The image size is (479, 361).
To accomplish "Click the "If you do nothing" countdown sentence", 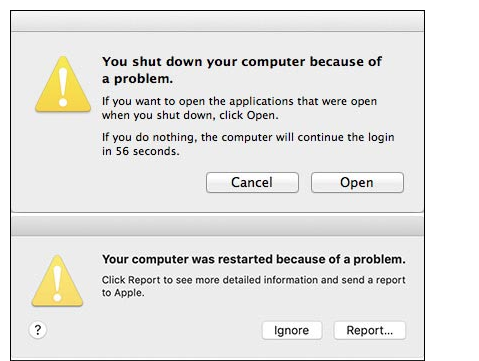I will click(248, 144).
